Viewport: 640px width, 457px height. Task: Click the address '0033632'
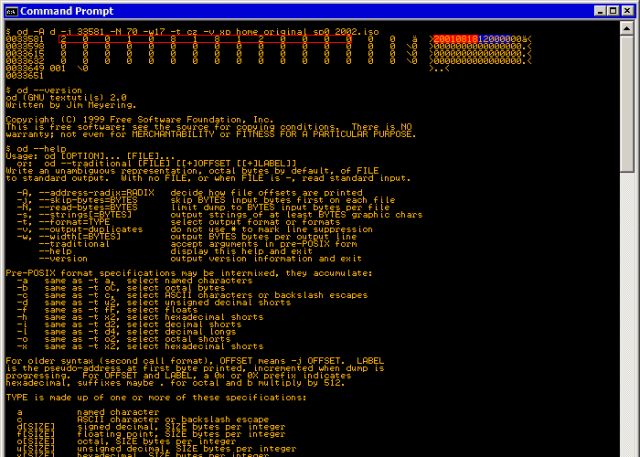coord(25,61)
